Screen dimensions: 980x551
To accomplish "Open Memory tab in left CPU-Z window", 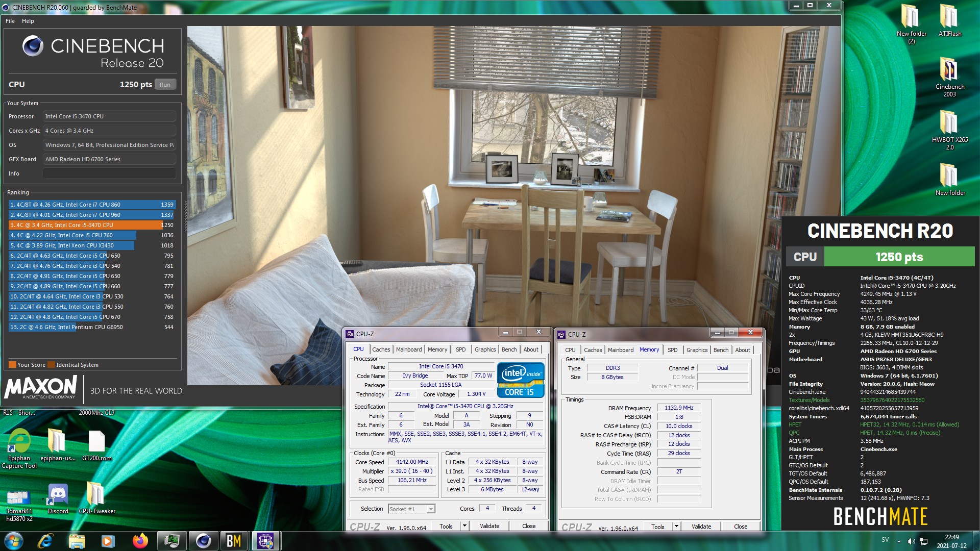I will [x=437, y=349].
